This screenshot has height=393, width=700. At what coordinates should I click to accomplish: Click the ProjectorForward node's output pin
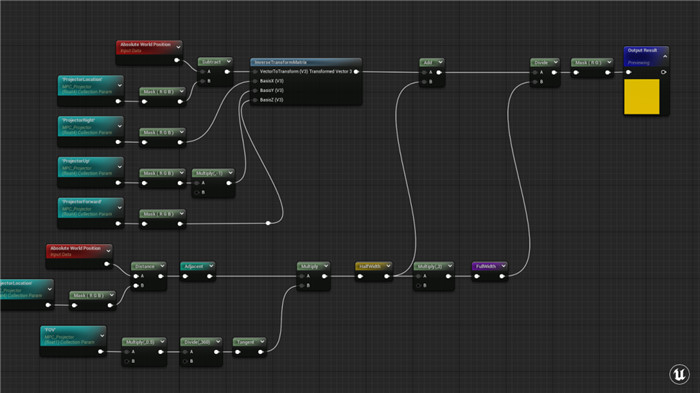(x=118, y=224)
